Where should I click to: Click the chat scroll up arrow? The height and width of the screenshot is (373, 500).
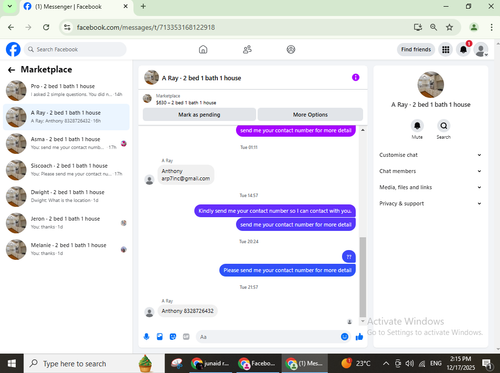[363, 130]
